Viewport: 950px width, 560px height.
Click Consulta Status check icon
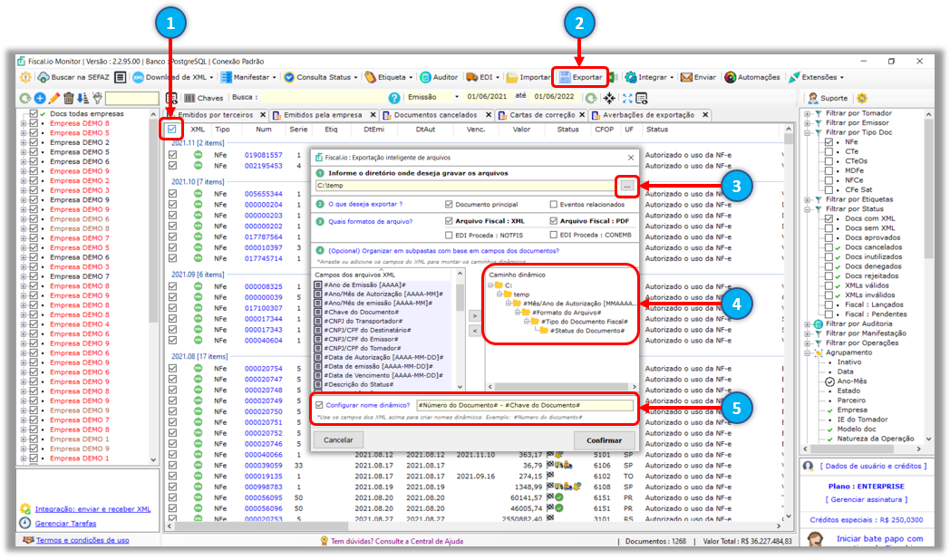click(x=289, y=78)
